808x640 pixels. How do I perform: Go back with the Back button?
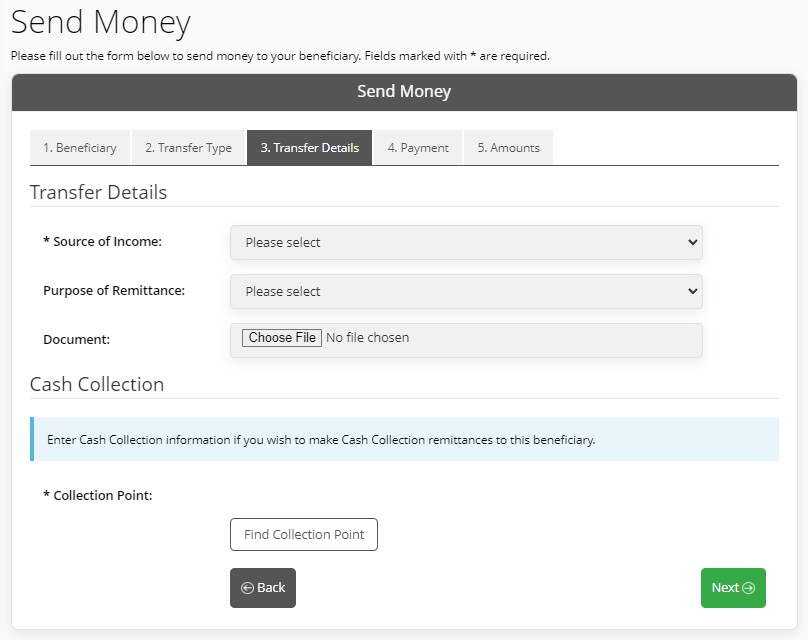point(263,588)
